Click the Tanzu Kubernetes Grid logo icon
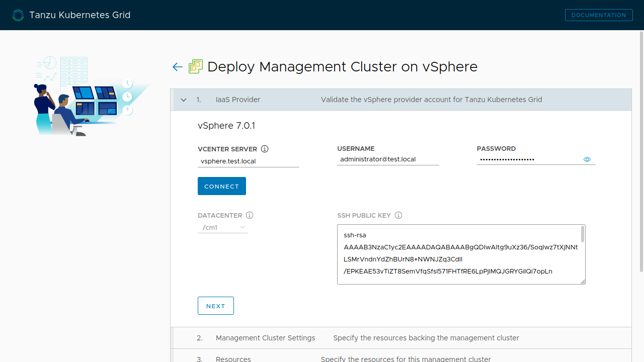 (x=18, y=15)
